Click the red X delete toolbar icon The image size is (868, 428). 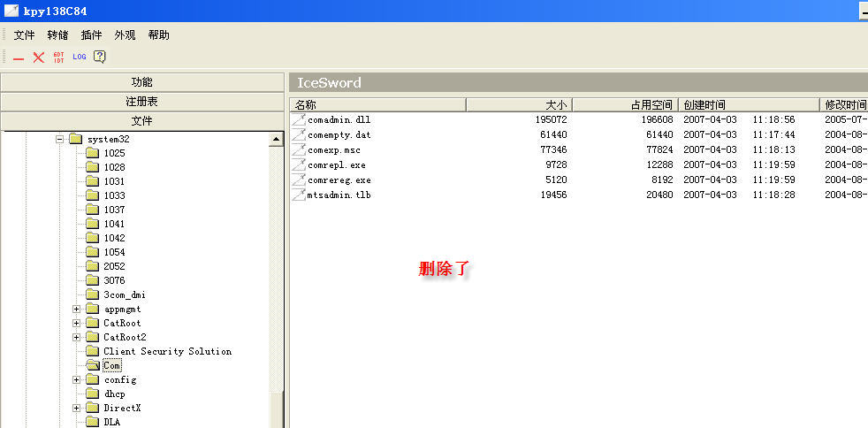38,57
